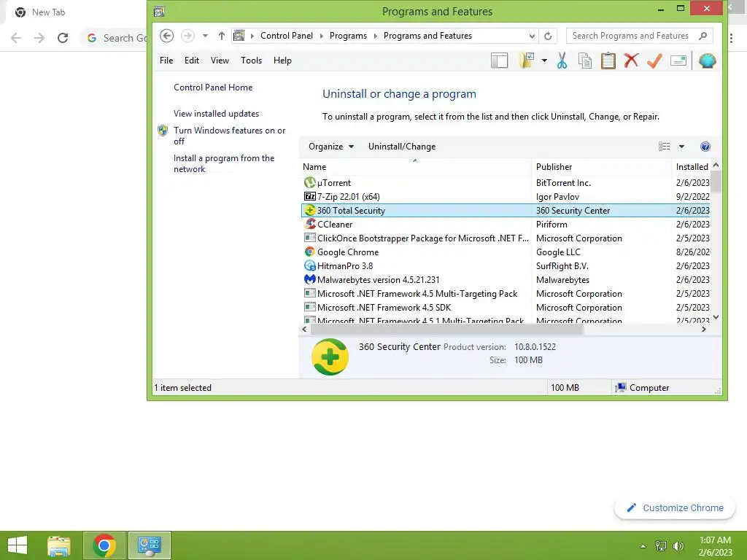Click the globe icon in toolbar

click(707, 61)
